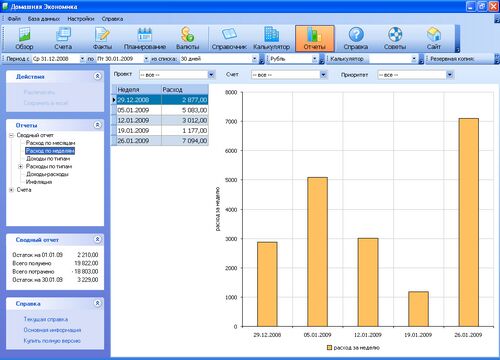Image resolution: width=500 pixels, height=360 pixels.
Task: Open the Проект filter dropdown
Action: click(211, 75)
